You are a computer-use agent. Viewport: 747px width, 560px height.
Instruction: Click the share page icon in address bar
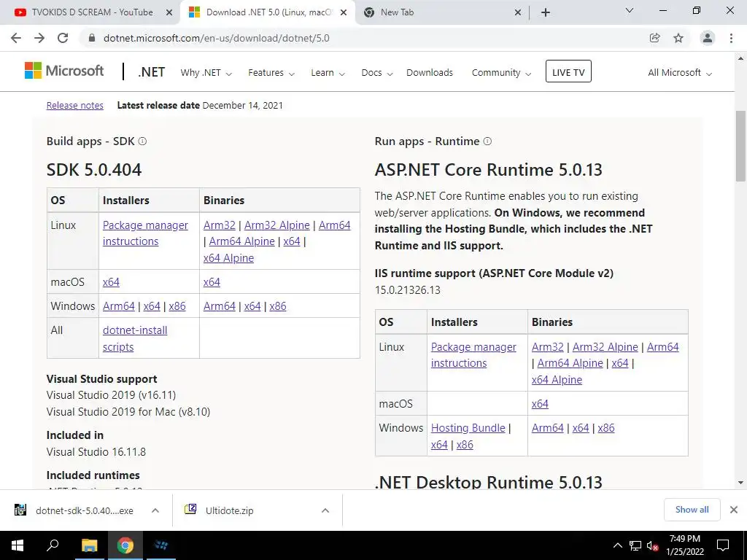(x=654, y=38)
